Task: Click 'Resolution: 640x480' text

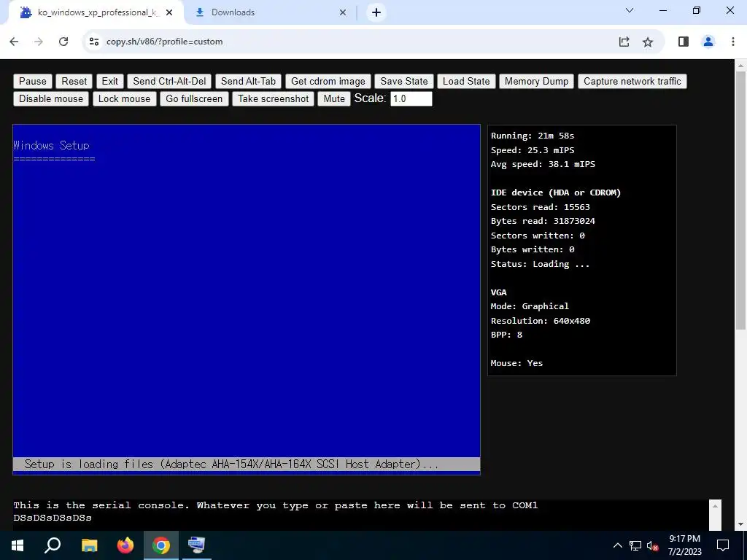Action: pos(541,321)
